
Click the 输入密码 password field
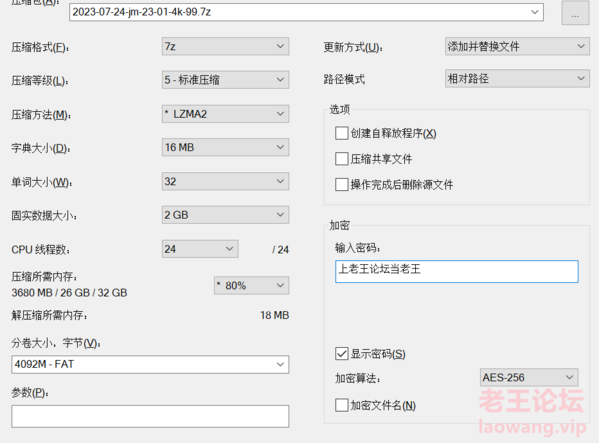click(457, 272)
